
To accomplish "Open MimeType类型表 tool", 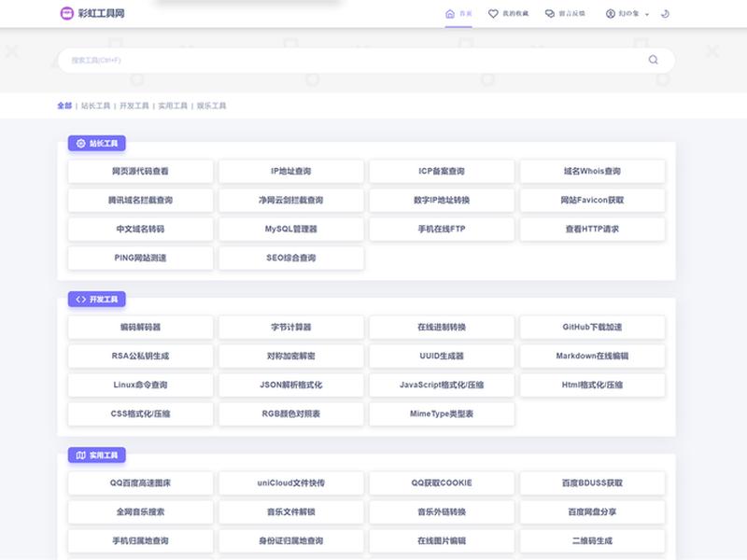I will click(x=442, y=413).
